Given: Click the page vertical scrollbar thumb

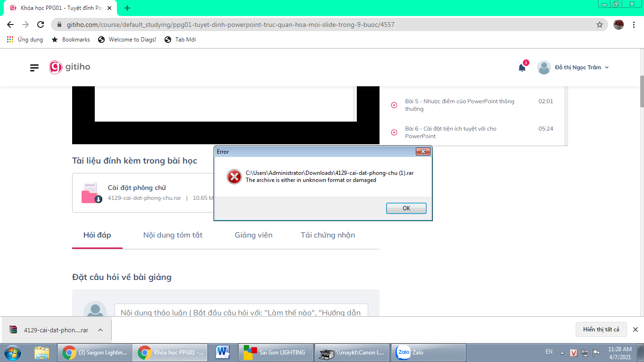Looking at the screenshot, I should 642,90.
